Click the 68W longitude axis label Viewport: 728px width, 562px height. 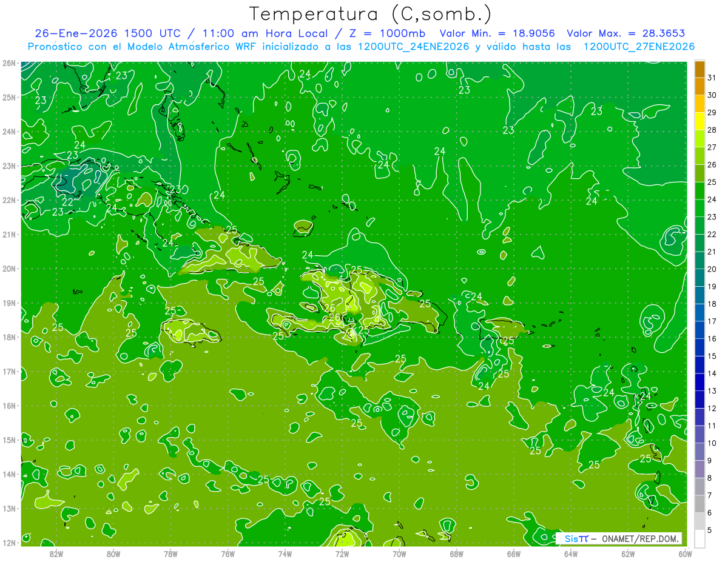coord(457,553)
